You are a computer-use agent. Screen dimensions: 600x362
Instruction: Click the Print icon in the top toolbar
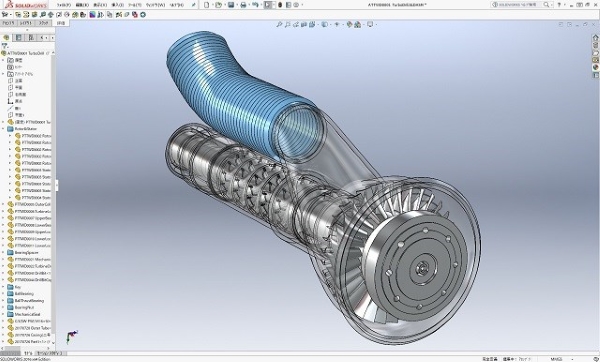(x=243, y=5)
